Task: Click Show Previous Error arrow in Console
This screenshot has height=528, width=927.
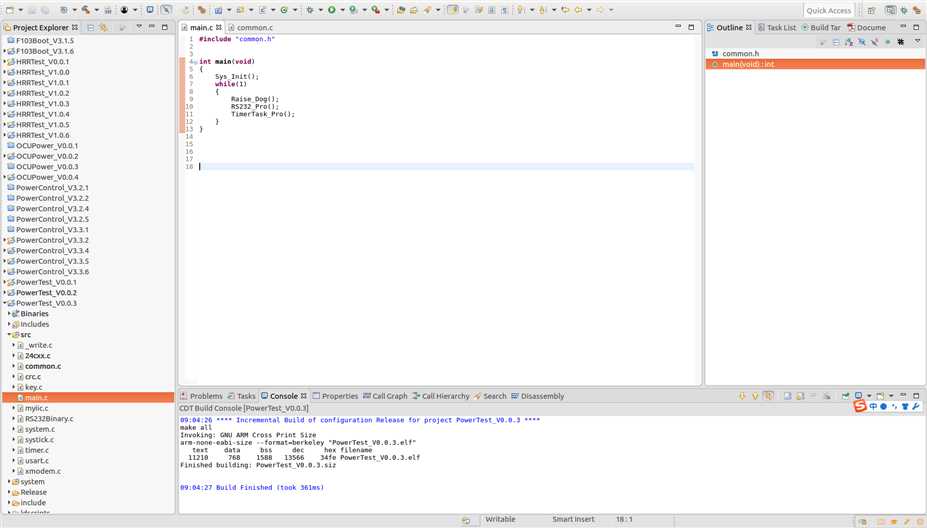Action: 755,396
